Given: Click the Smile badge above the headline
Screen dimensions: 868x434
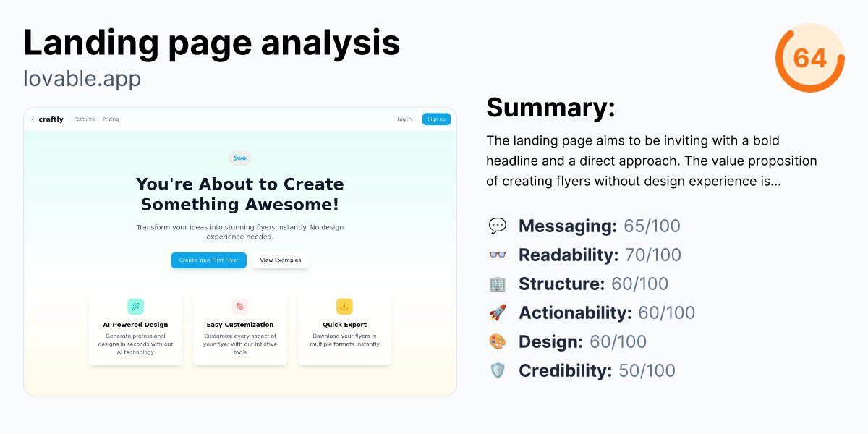Looking at the screenshot, I should pyautogui.click(x=239, y=158).
